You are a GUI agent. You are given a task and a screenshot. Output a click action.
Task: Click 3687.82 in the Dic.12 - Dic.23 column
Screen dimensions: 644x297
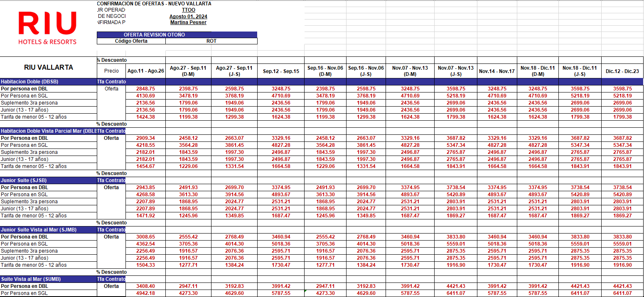coord(622,138)
